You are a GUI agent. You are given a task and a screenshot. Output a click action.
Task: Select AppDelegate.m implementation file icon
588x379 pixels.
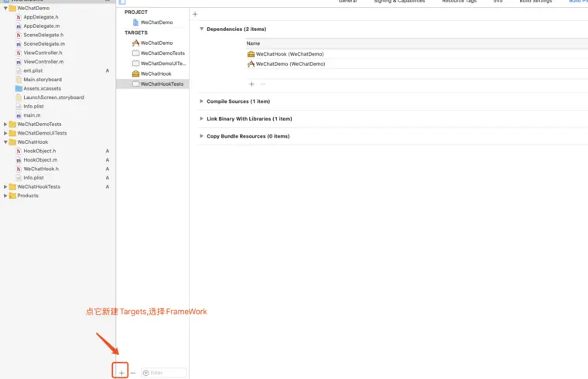click(x=19, y=26)
